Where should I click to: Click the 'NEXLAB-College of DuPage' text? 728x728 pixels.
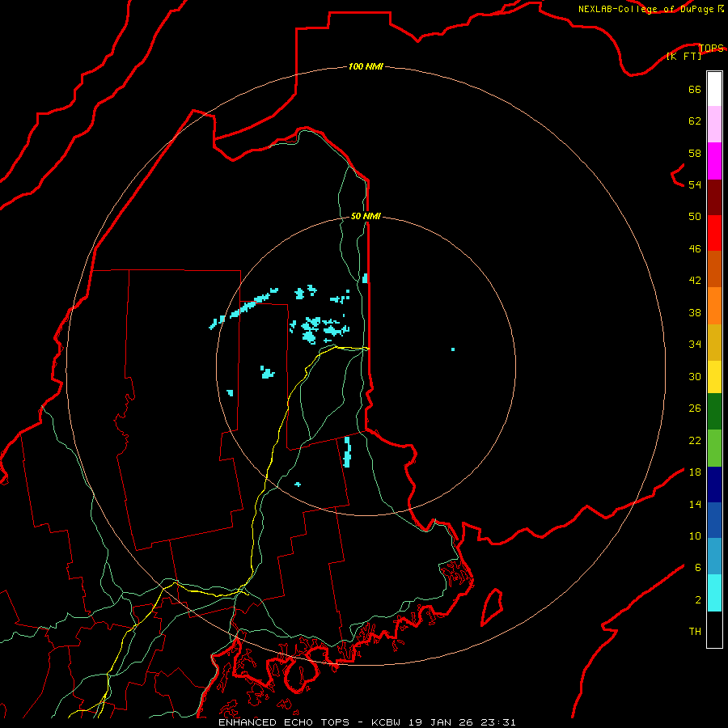pyautogui.click(x=645, y=9)
